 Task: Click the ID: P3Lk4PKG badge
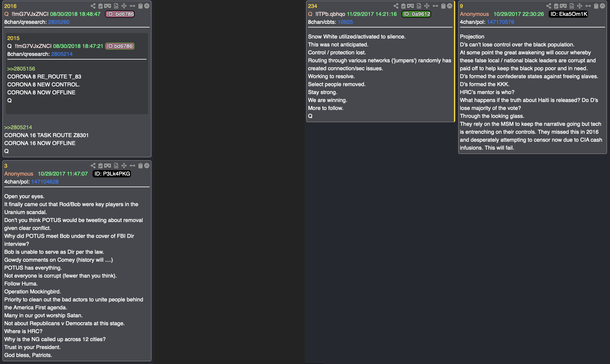pos(112,174)
